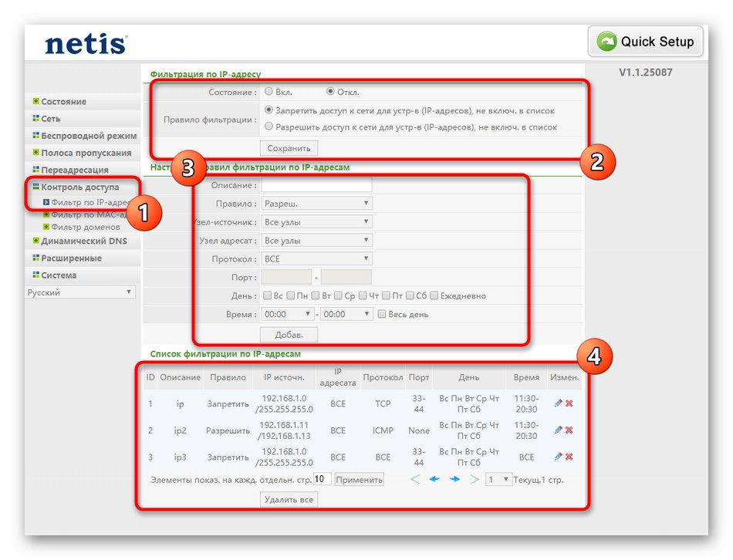Click the Quick Setup button
Screen dimensions: 733x560
646,42
